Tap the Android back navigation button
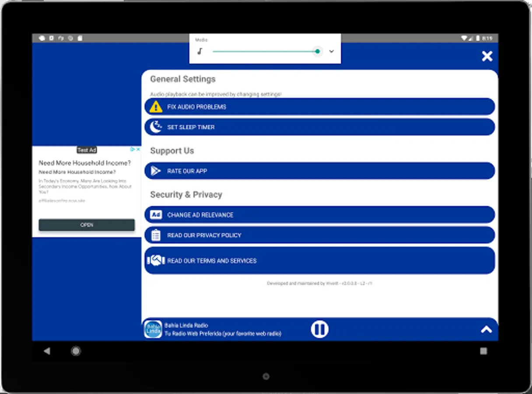The width and height of the screenshot is (532, 394). 47,351
